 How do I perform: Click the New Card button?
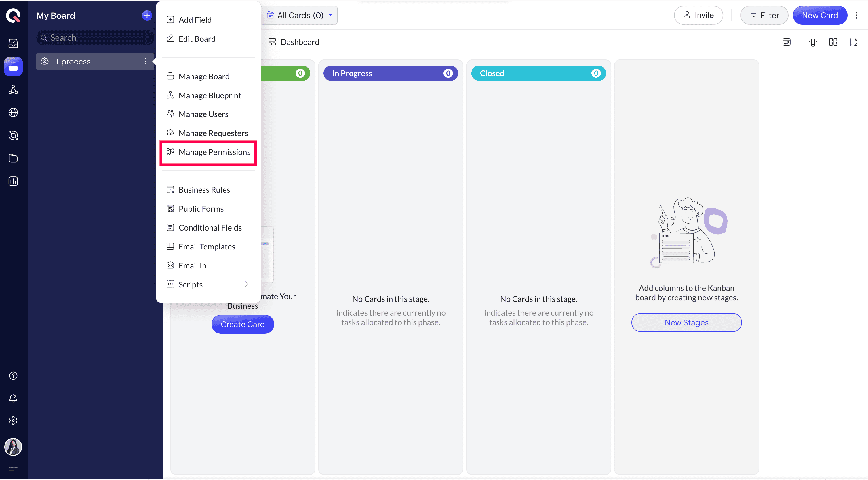tap(819, 15)
